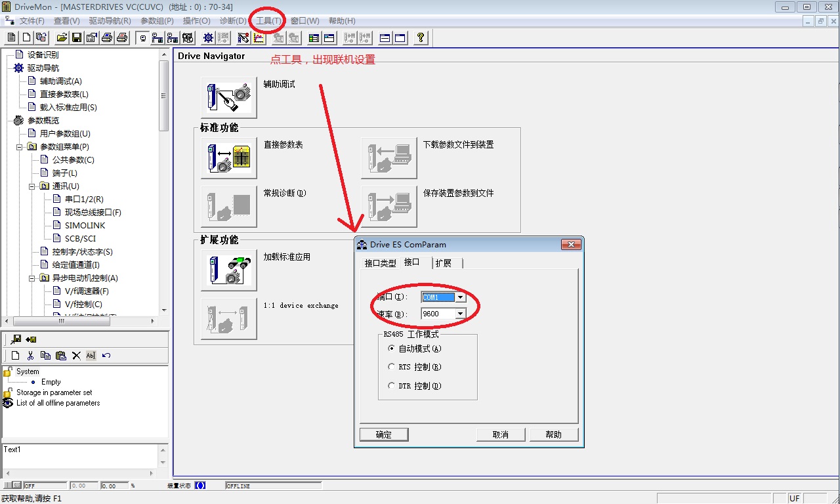Select the RTS 控制 radio button

click(392, 367)
